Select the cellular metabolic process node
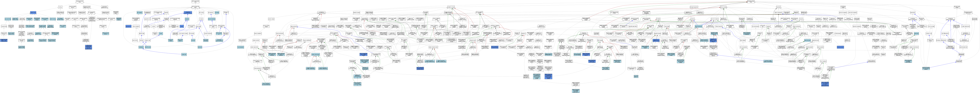The height and width of the screenshot is (93, 980). click(x=479, y=13)
